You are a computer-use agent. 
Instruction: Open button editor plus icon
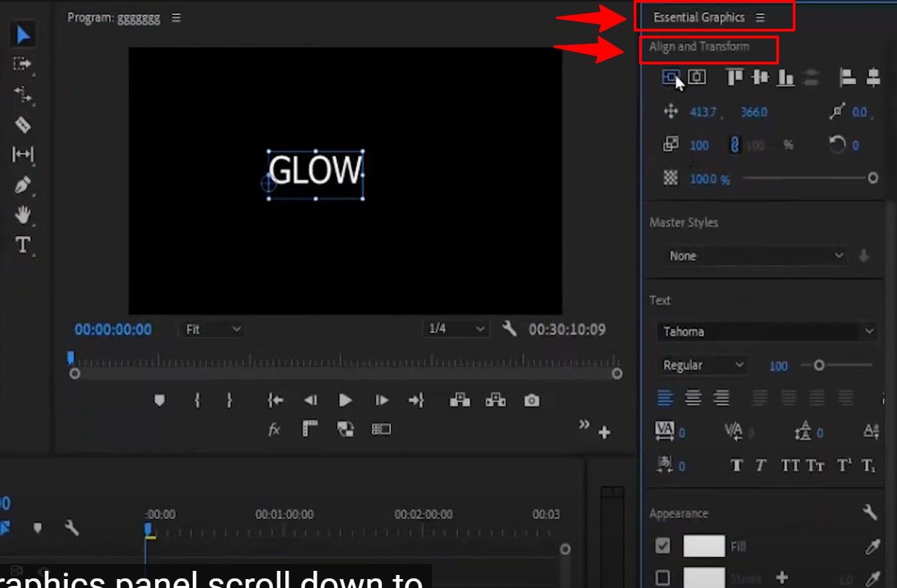click(604, 433)
